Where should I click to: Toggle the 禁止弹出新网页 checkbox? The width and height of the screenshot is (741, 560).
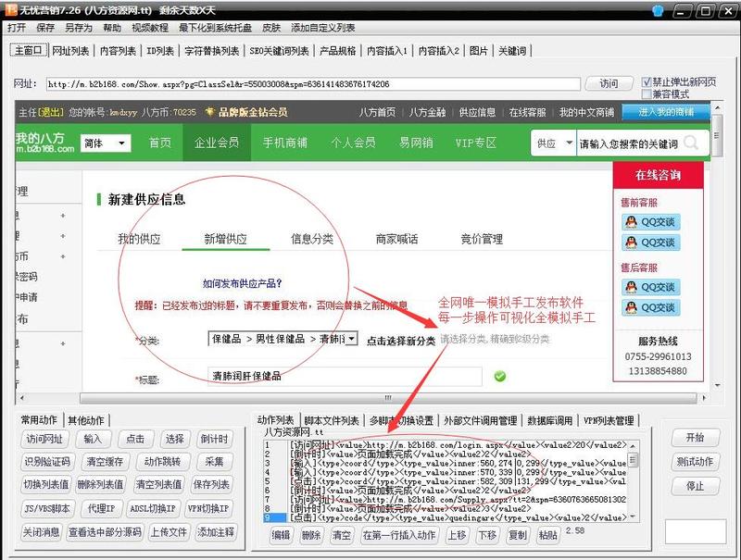coord(647,81)
